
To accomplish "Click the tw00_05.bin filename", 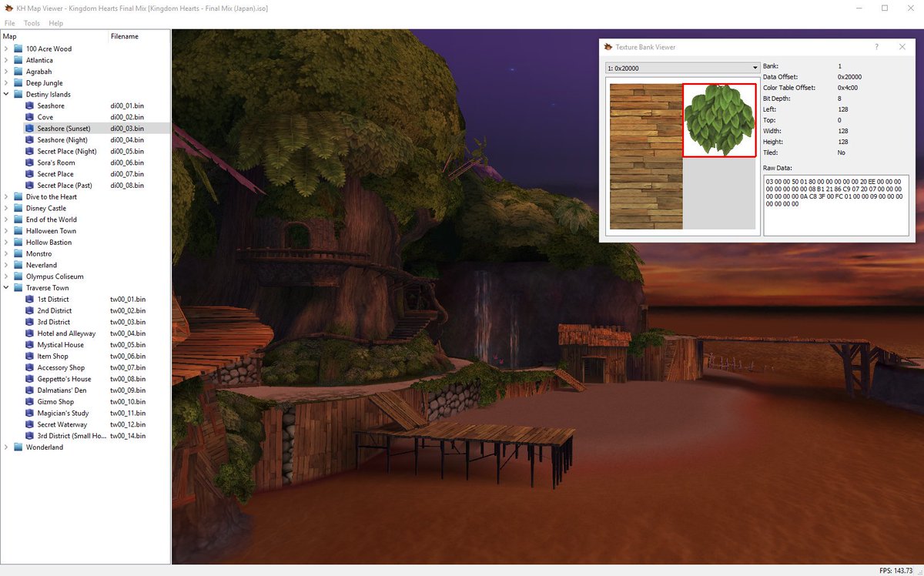I will 128,344.
